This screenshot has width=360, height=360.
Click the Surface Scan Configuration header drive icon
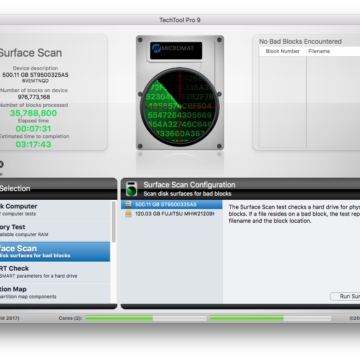(x=131, y=189)
